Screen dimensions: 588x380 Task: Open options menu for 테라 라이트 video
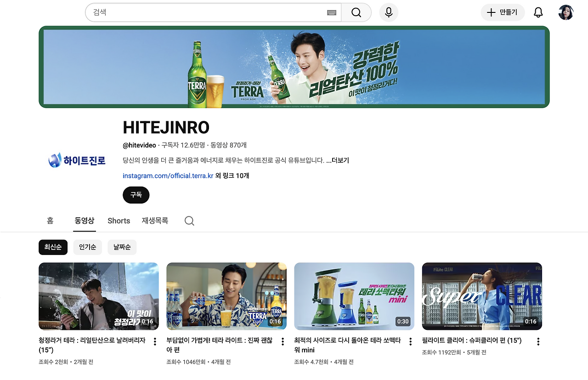pos(283,341)
